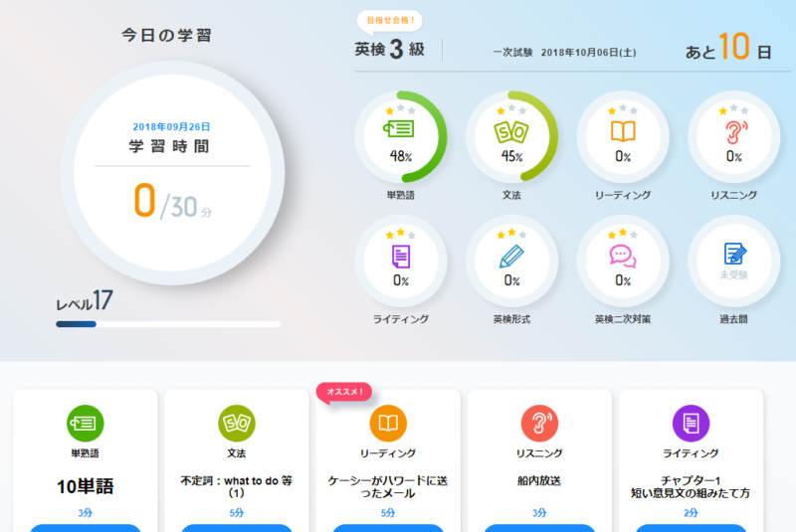Open the 英検二次対策 speech bubble icon
This screenshot has width=796, height=532.
[623, 257]
